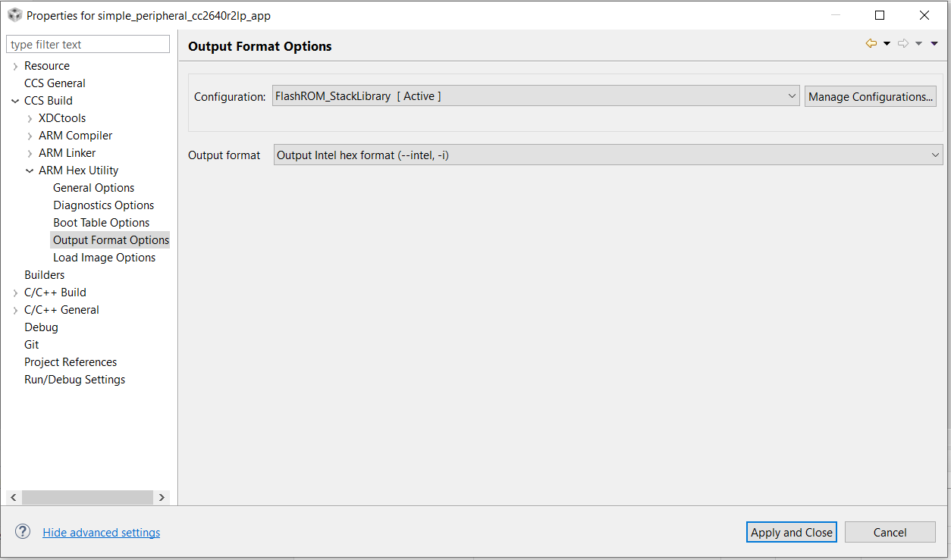Open the Builders properties page

click(44, 275)
